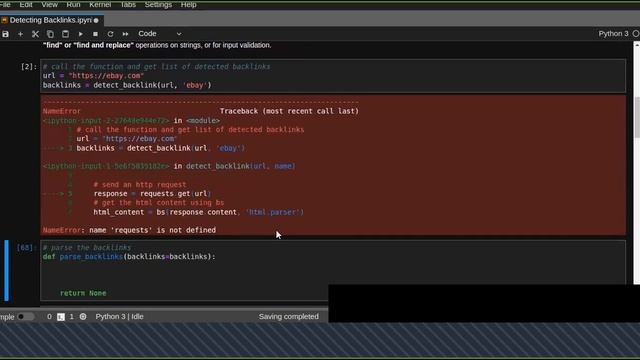The height and width of the screenshot is (360, 640).
Task: Run the selected cell
Action: click(x=80, y=34)
